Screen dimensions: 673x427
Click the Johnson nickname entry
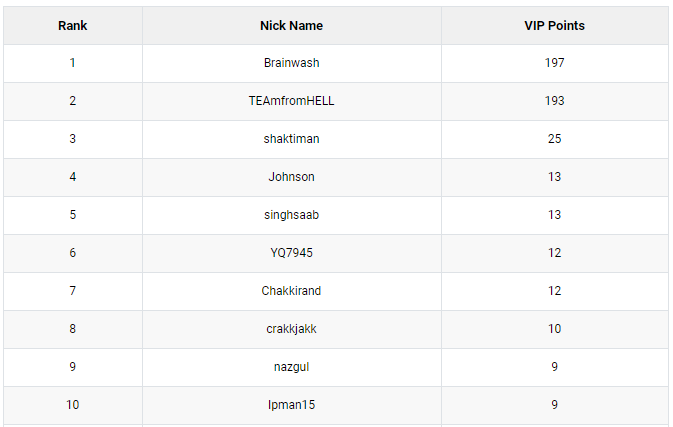[291, 177]
